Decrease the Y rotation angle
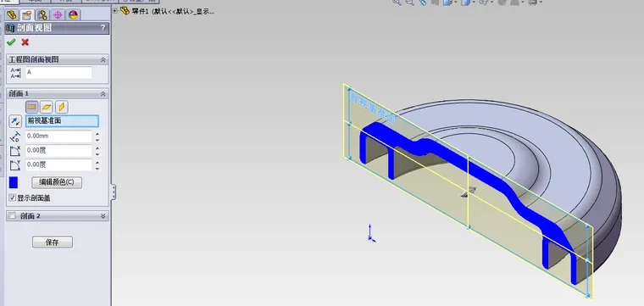The height and width of the screenshot is (306, 644). (97, 169)
